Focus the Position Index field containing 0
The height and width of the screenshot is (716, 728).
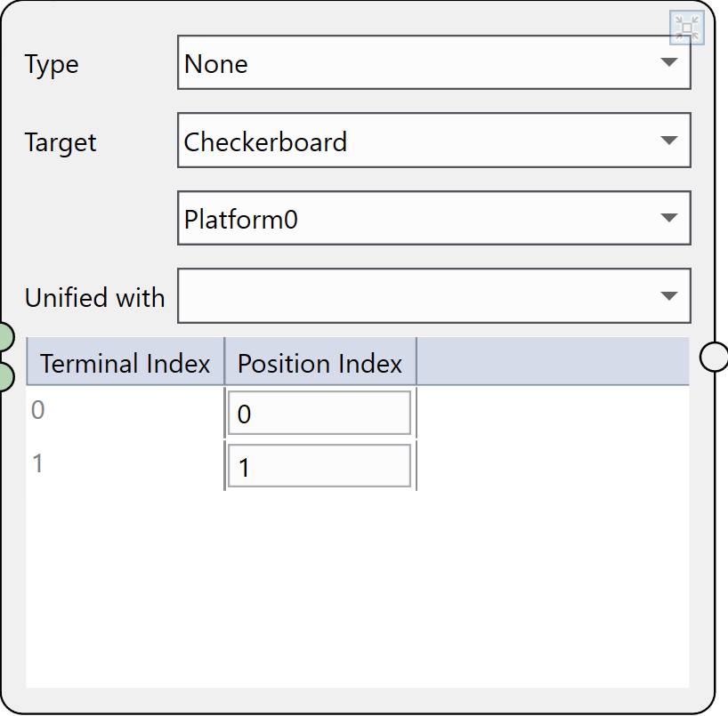pos(320,414)
